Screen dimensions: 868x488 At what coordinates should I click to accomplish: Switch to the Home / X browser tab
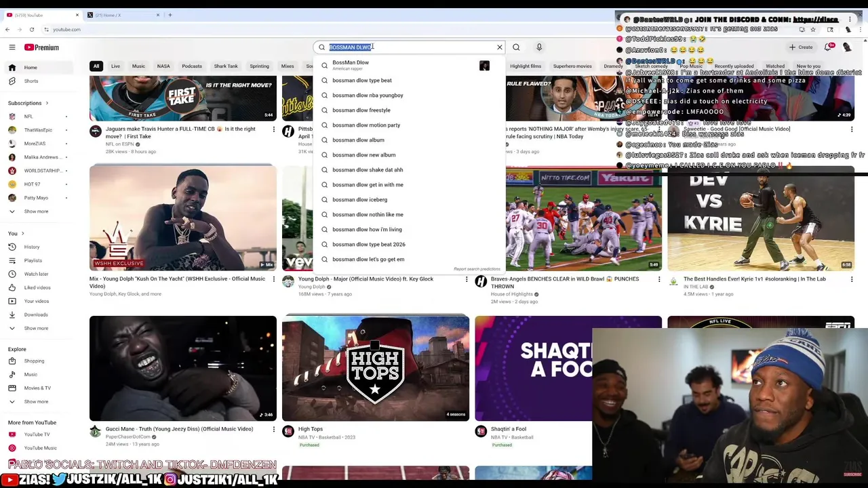pyautogui.click(x=122, y=15)
